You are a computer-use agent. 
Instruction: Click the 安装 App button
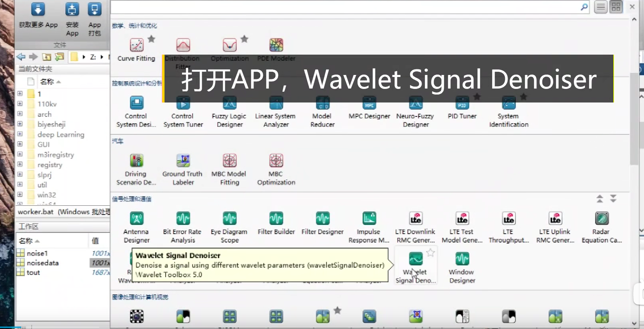[72, 19]
